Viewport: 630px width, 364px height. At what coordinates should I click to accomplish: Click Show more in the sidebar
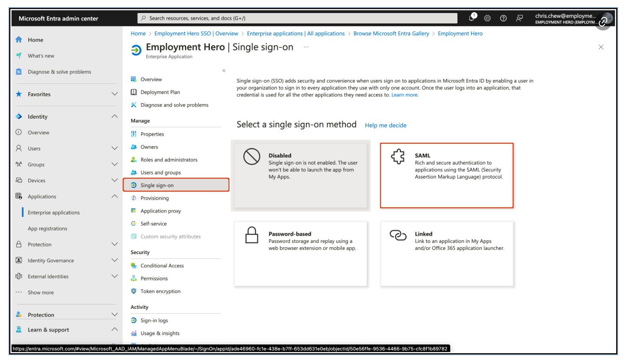click(41, 292)
